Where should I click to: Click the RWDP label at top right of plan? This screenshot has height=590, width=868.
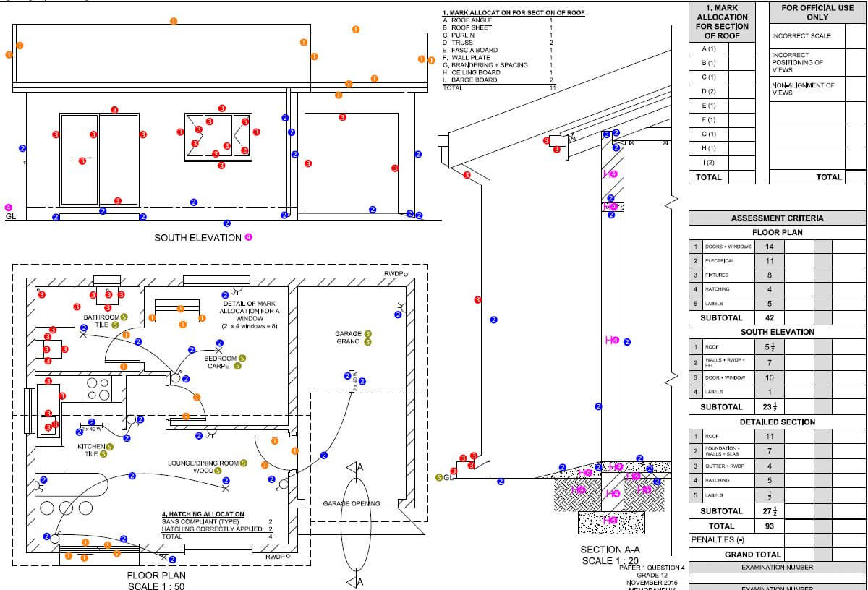pyautogui.click(x=396, y=275)
